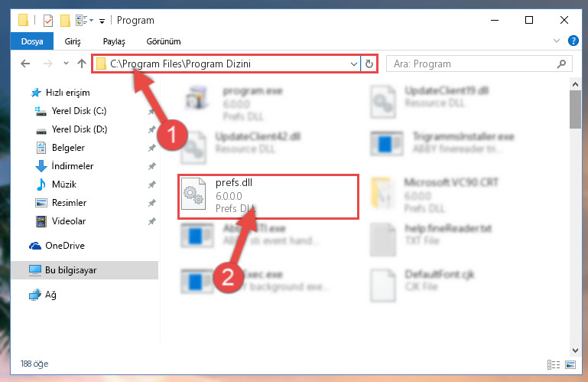This screenshot has width=588, height=382.
Task: Click the pin icon beside Videolar
Action: coord(151,221)
